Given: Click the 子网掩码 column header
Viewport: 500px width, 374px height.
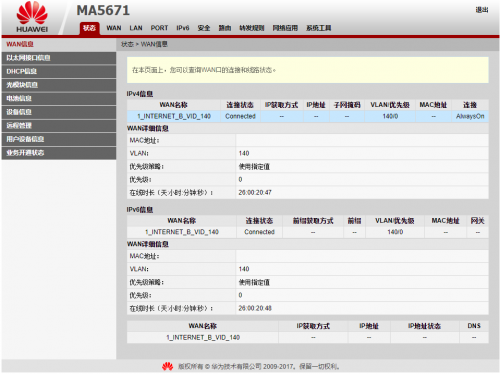Looking at the screenshot, I should coord(347,105).
